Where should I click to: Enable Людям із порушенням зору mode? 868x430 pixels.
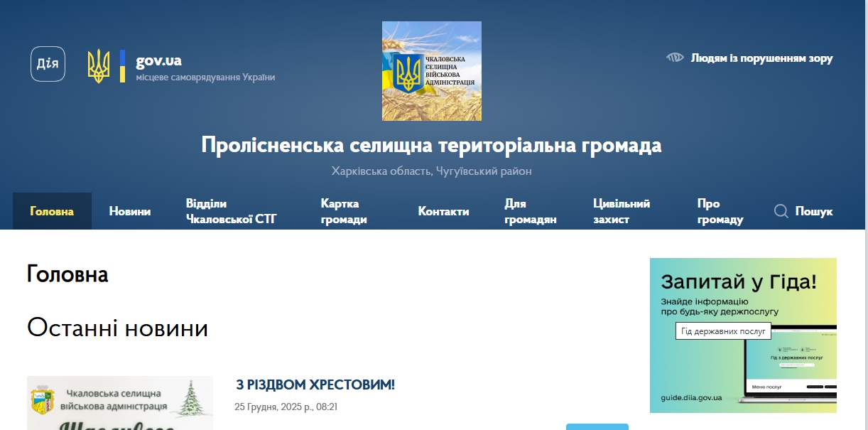(x=761, y=58)
